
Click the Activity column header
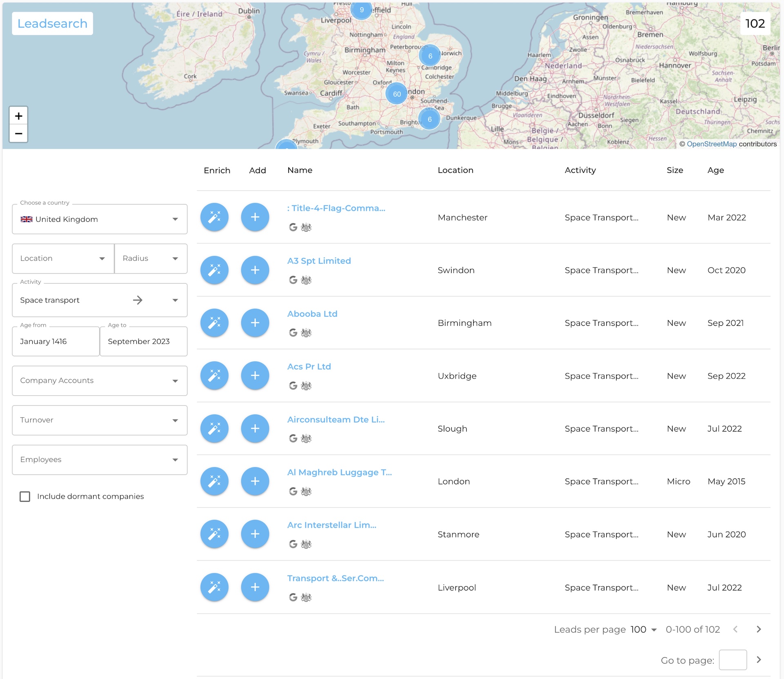tap(580, 170)
